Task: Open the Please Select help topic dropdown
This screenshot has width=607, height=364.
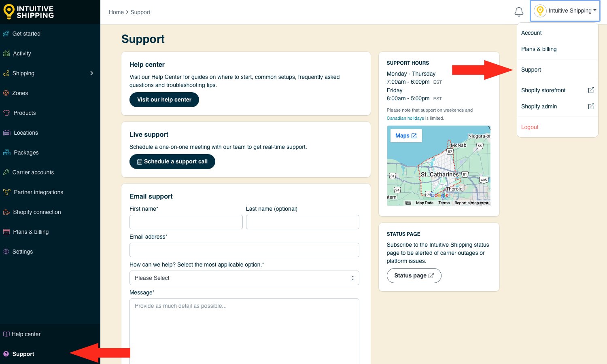Action: pyautogui.click(x=244, y=278)
